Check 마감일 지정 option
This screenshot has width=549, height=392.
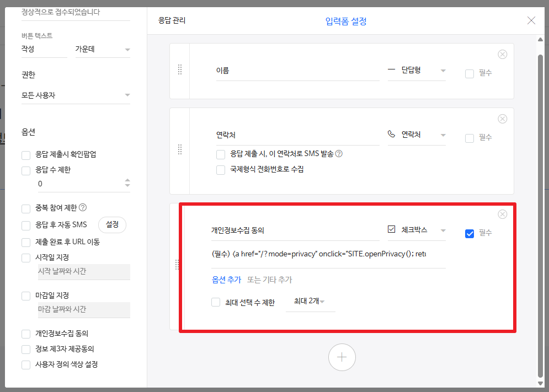(x=26, y=296)
